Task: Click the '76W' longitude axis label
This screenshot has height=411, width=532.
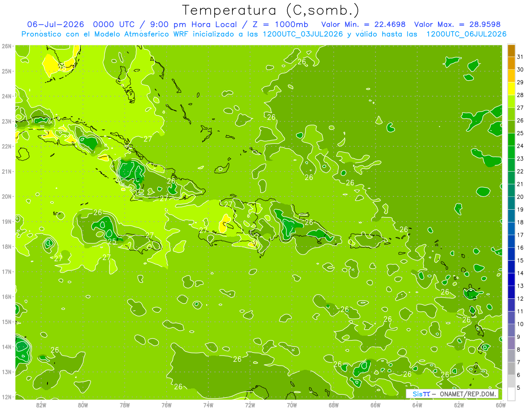Action: click(x=167, y=405)
